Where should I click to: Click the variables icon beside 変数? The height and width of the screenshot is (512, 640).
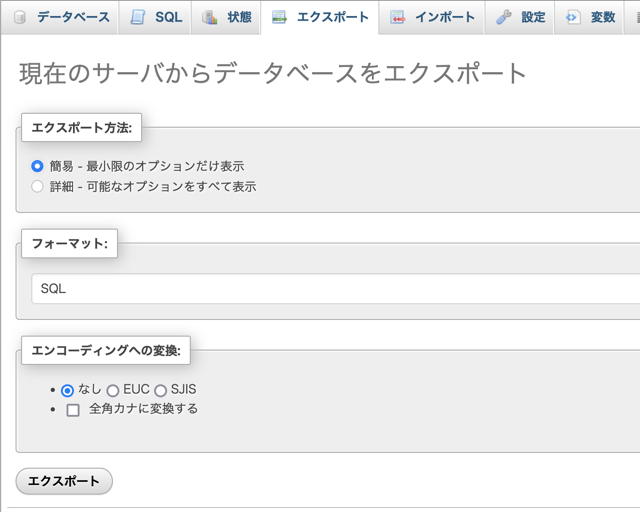tap(573, 17)
